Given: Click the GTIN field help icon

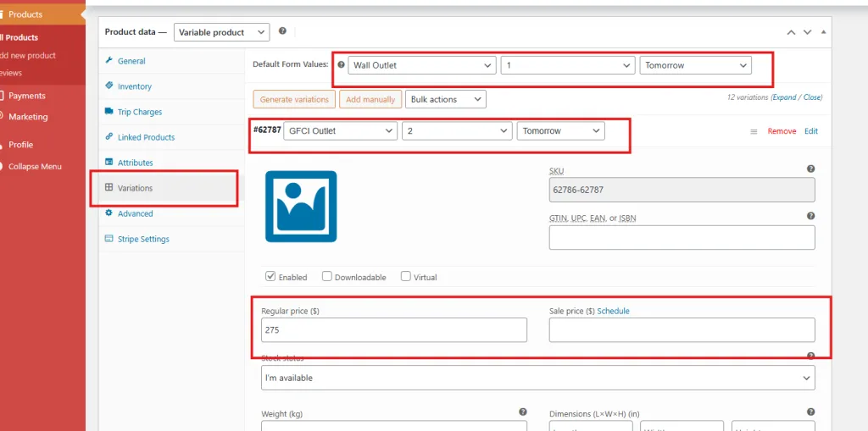Looking at the screenshot, I should coord(810,217).
